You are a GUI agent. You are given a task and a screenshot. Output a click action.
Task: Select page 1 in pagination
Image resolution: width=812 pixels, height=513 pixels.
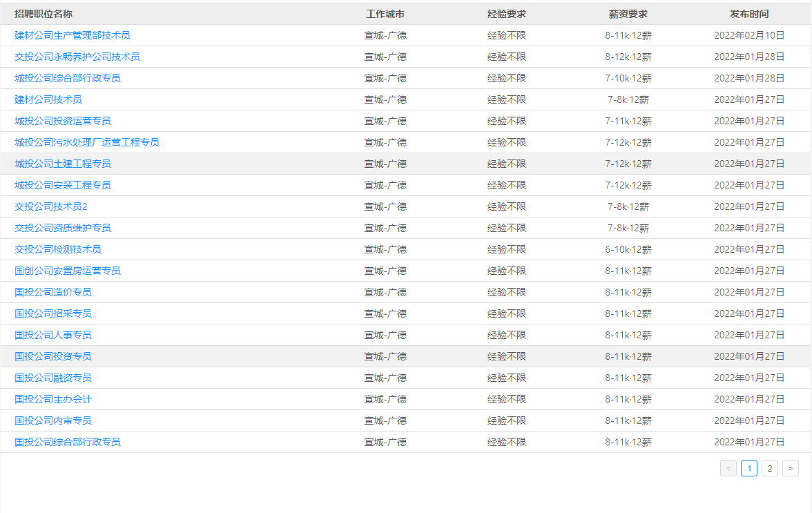[748, 469]
